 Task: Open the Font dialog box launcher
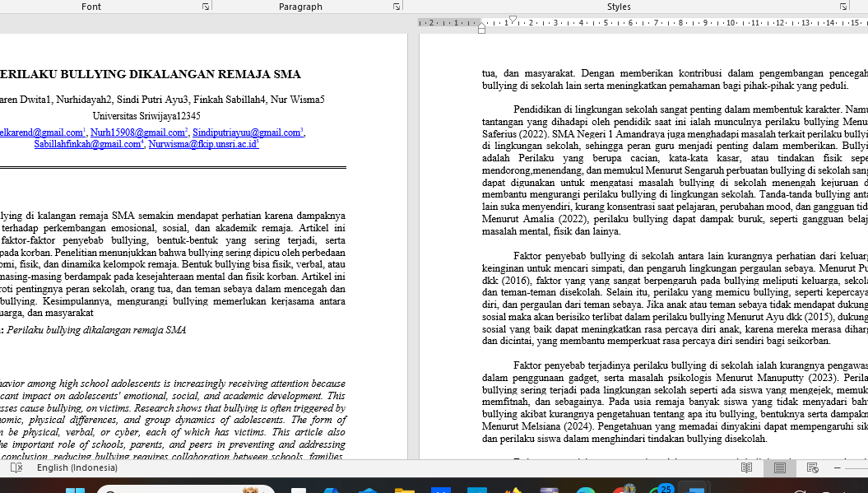tap(206, 7)
